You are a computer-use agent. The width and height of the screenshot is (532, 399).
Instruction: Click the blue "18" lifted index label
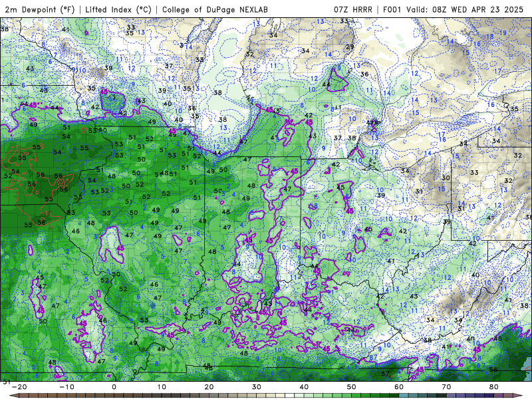coord(490,37)
